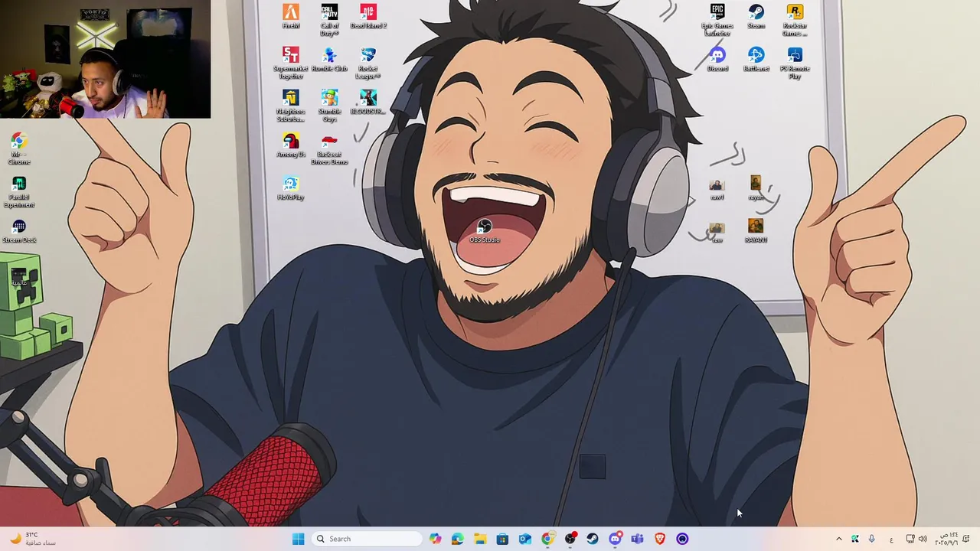Open Supermarket Together game icon
Viewport: 980px width, 551px height.
point(291,63)
